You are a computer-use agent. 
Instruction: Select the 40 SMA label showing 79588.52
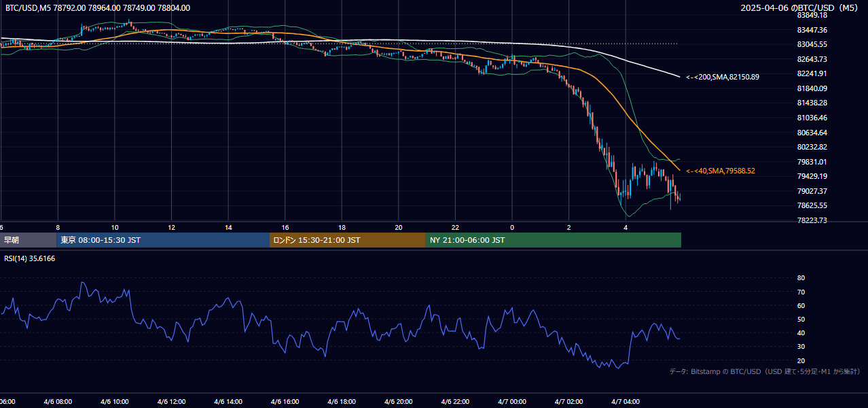tap(721, 171)
